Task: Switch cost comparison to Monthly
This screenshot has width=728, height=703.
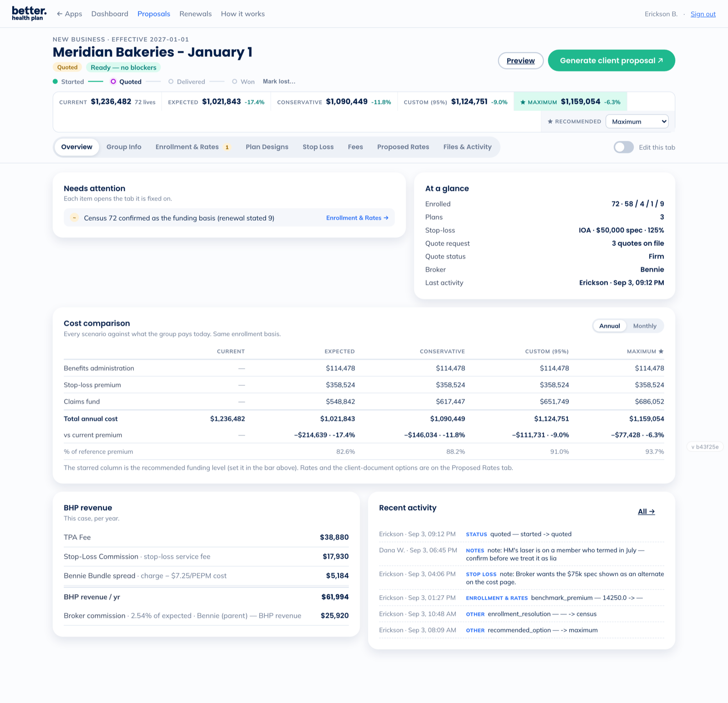Action: (645, 326)
